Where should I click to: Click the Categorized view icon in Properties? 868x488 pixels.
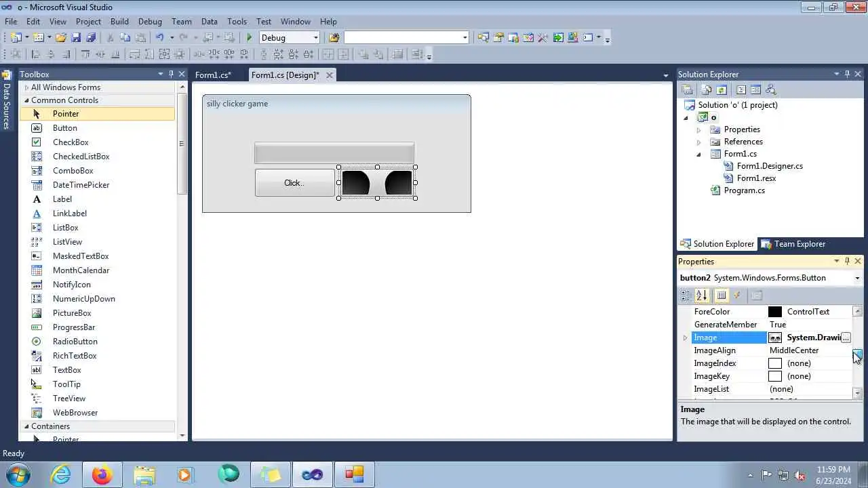[686, 296]
